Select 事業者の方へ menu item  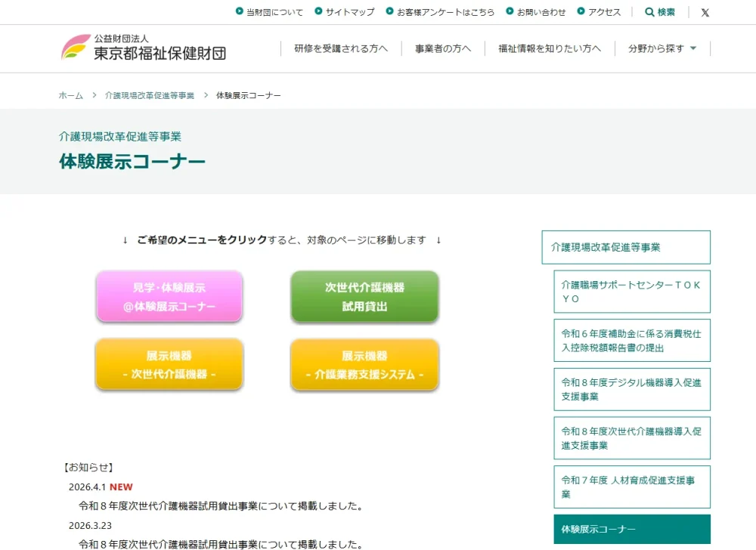click(x=443, y=48)
